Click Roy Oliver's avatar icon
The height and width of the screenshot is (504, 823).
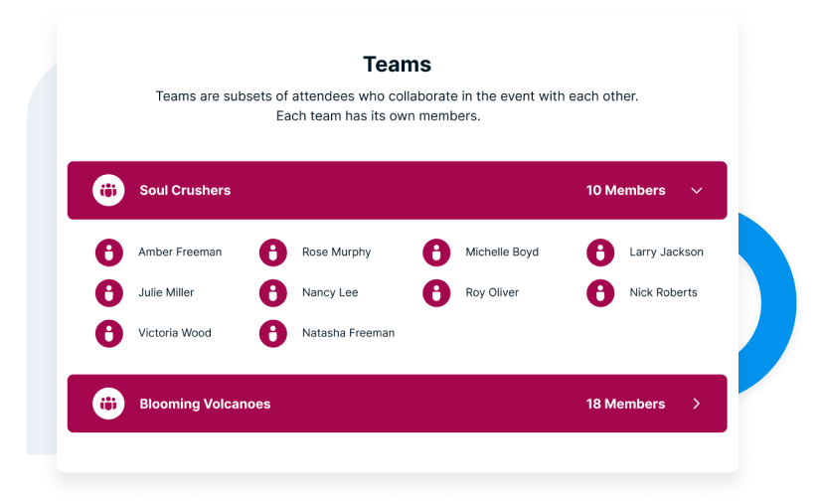(436, 293)
